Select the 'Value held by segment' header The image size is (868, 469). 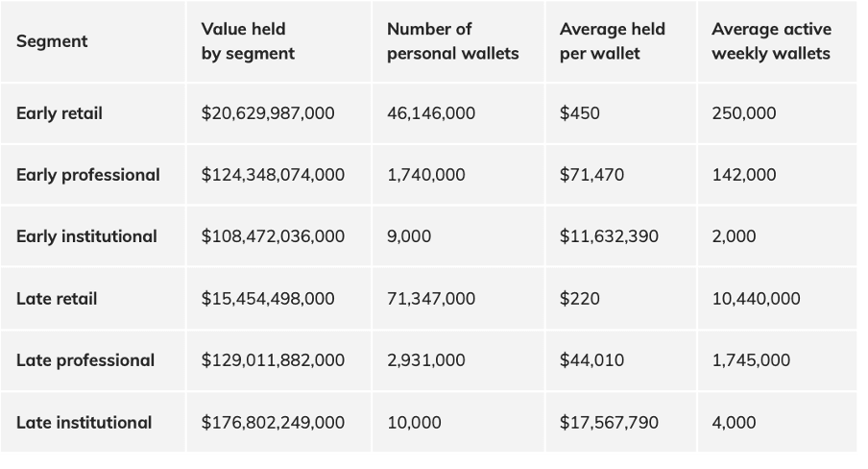[x=248, y=41]
